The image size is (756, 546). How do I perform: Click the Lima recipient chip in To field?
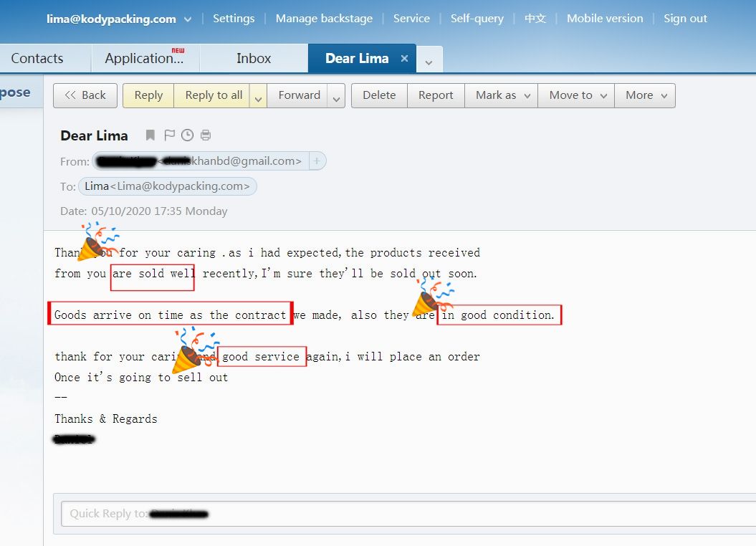[x=167, y=186]
